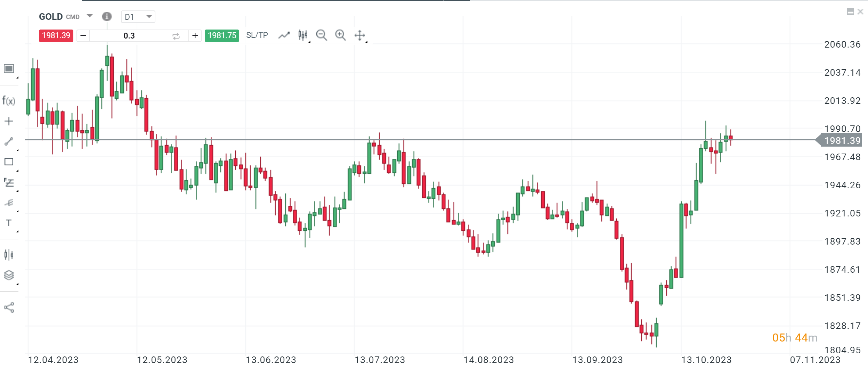
Task: Click the zoom out magnifier icon
Action: [322, 35]
